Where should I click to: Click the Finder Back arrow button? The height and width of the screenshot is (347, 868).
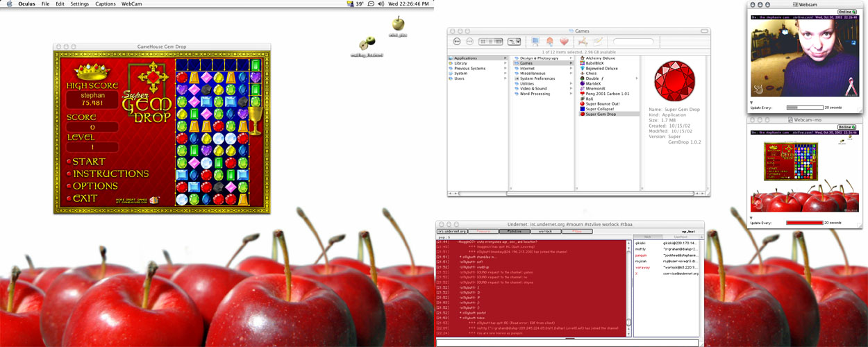[x=458, y=42]
